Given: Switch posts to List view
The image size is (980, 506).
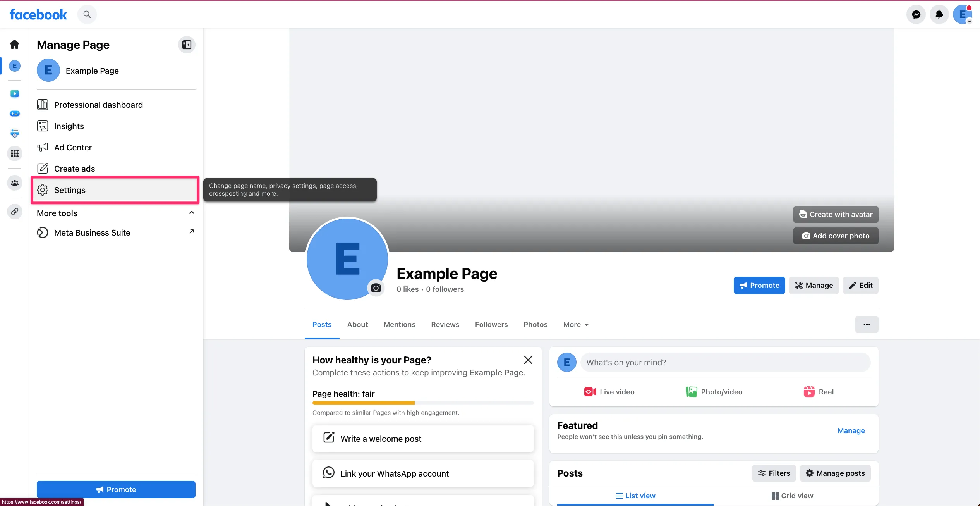Looking at the screenshot, I should coord(635,496).
